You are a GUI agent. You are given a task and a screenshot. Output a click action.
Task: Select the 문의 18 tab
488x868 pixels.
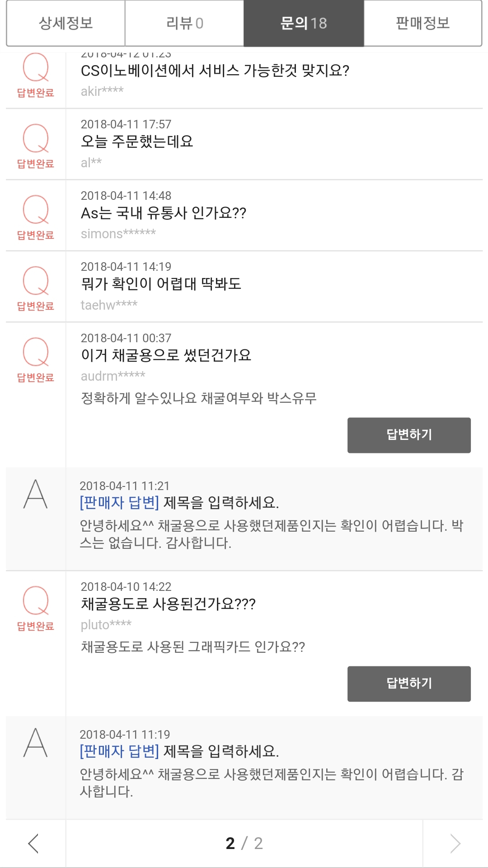[x=304, y=23]
